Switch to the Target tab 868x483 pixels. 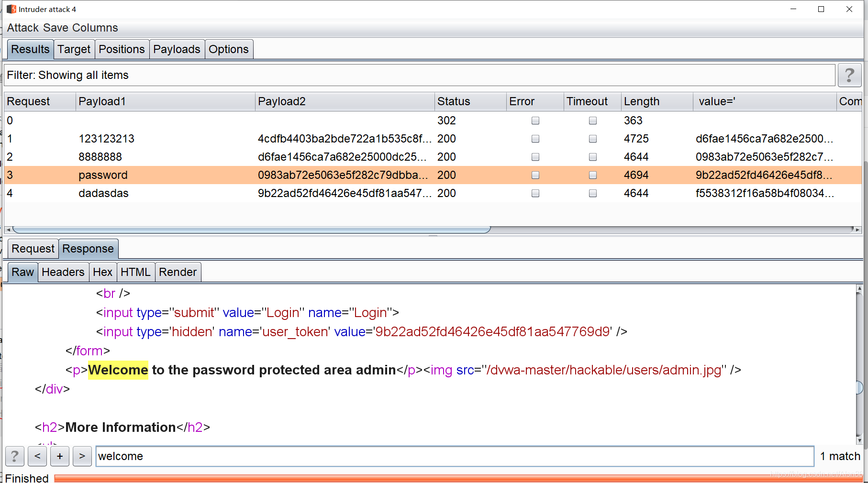pyautogui.click(x=74, y=49)
